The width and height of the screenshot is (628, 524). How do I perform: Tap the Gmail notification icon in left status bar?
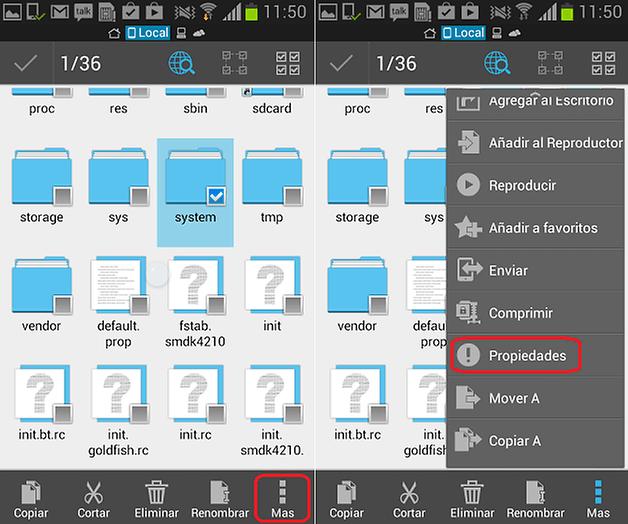click(60, 12)
